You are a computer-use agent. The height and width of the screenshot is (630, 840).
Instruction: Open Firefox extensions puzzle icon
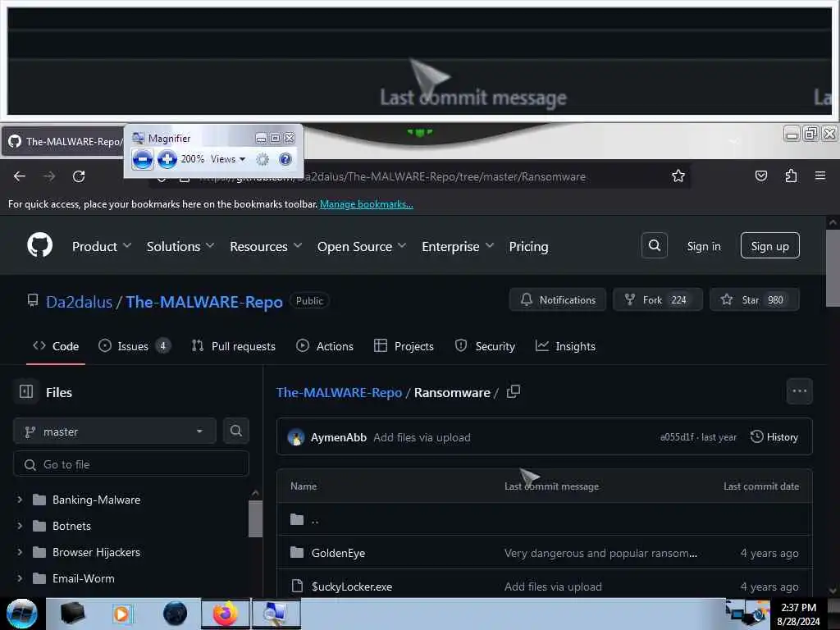pos(791,176)
